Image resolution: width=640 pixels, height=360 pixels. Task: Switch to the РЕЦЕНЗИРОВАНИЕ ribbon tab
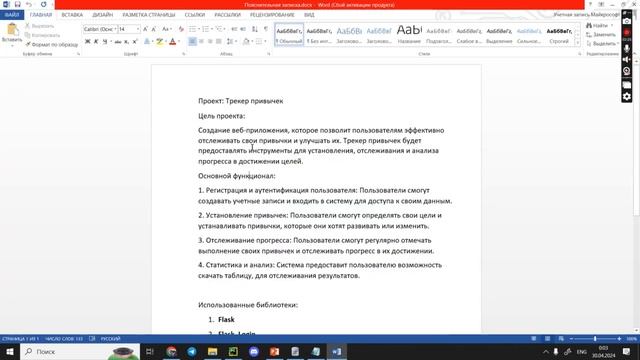272,15
